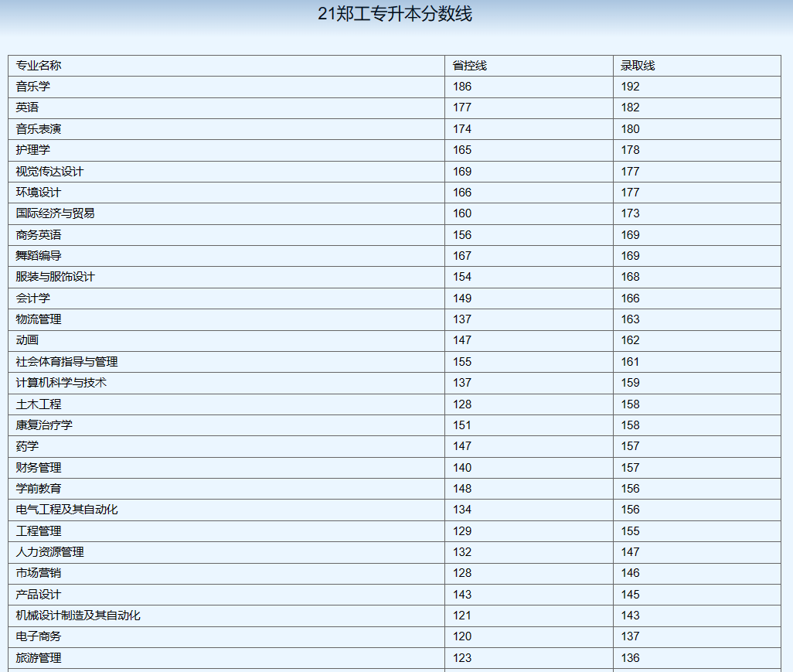Select the 电气工程及其自动化 major cell
The width and height of the screenshot is (793, 672).
[226, 510]
